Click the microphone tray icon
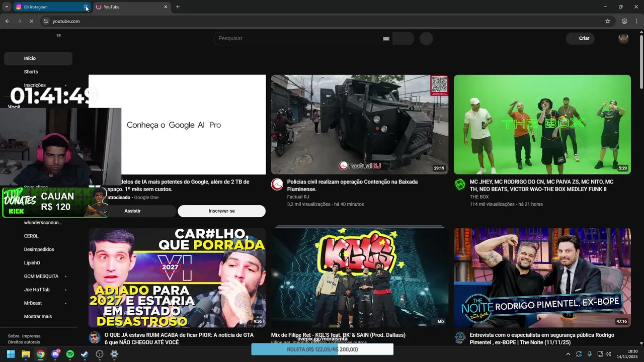 pos(590,354)
